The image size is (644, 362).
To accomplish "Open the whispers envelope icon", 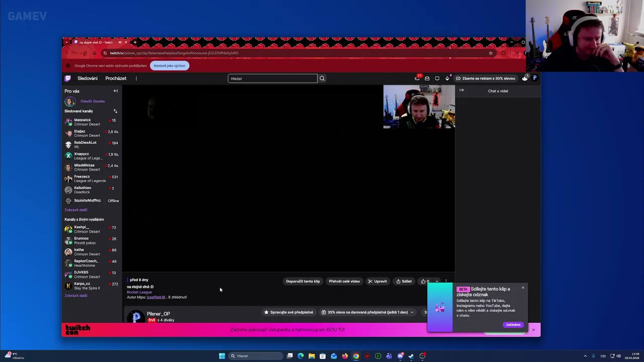I will click(427, 78).
